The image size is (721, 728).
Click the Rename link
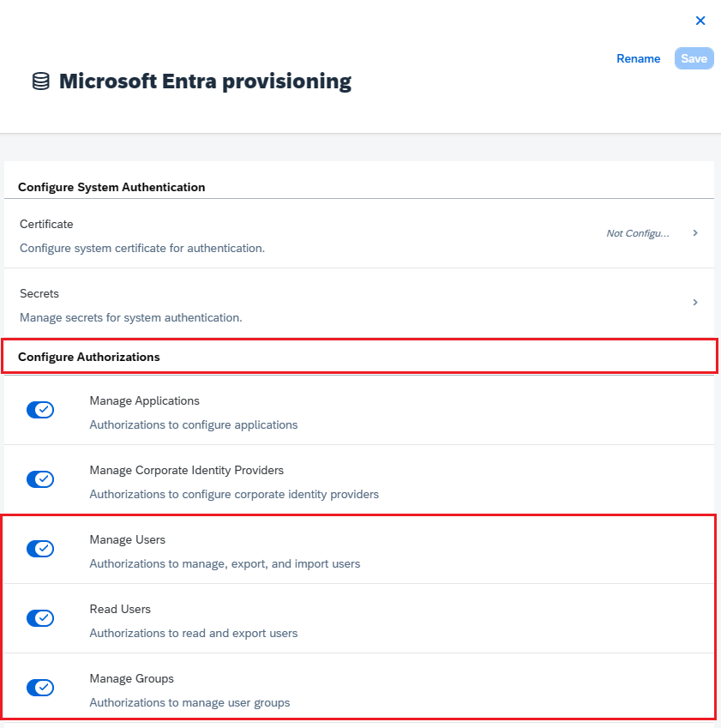pyautogui.click(x=639, y=58)
